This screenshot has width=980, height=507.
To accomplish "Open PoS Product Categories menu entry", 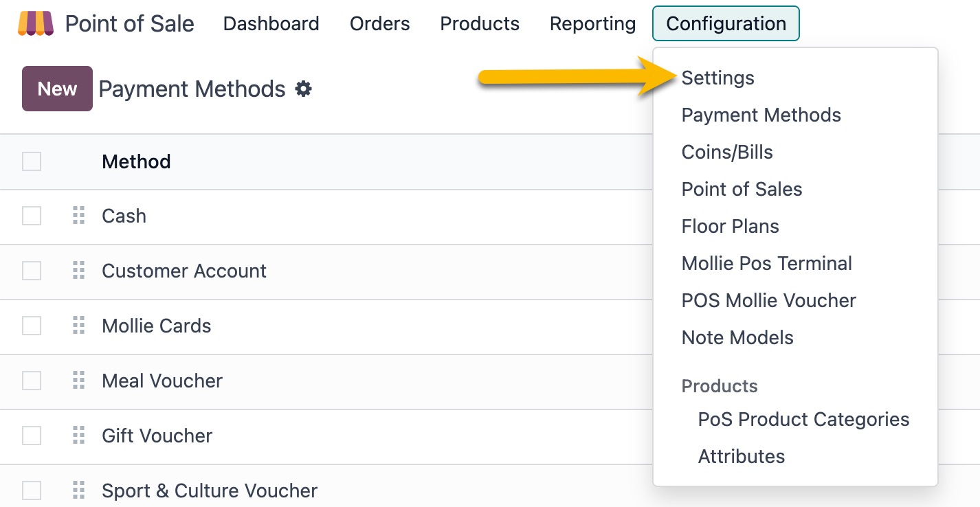I will click(x=803, y=420).
